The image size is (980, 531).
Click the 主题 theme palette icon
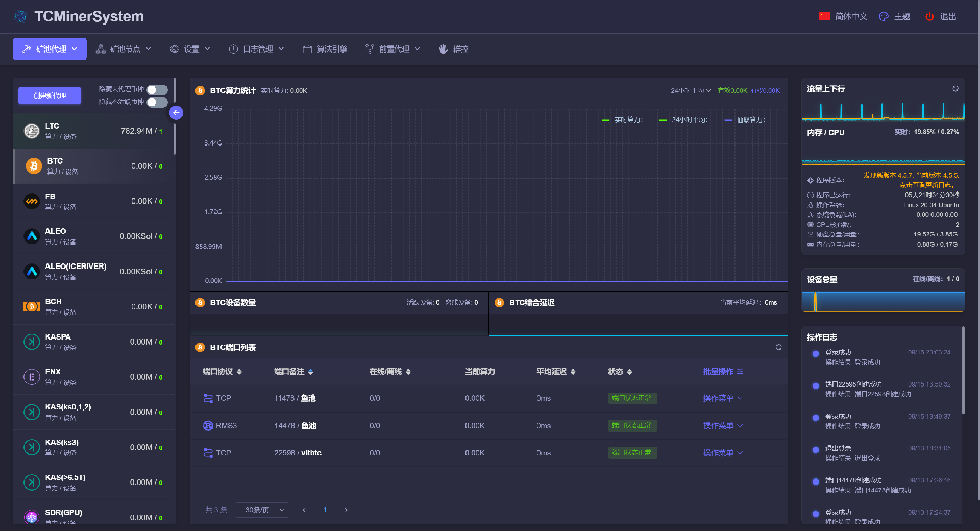pyautogui.click(x=884, y=16)
